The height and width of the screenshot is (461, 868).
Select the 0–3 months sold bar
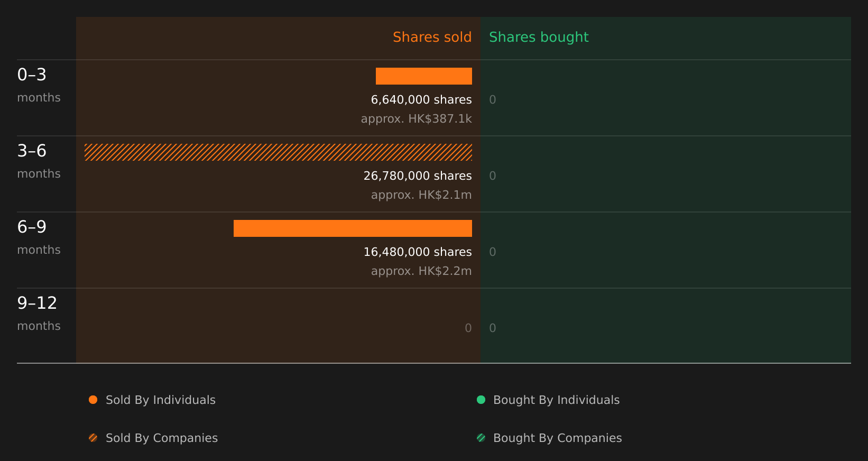pyautogui.click(x=424, y=76)
